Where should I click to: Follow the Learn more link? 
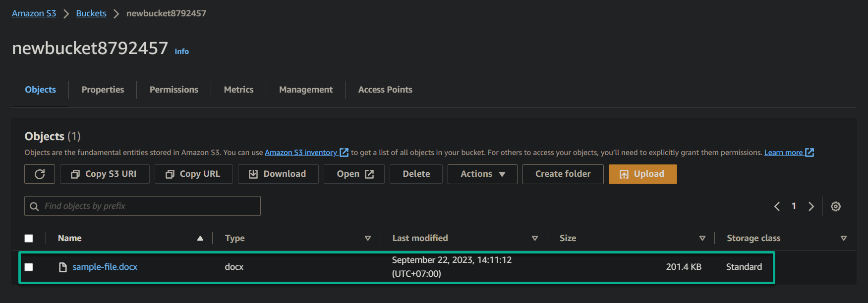pos(783,152)
